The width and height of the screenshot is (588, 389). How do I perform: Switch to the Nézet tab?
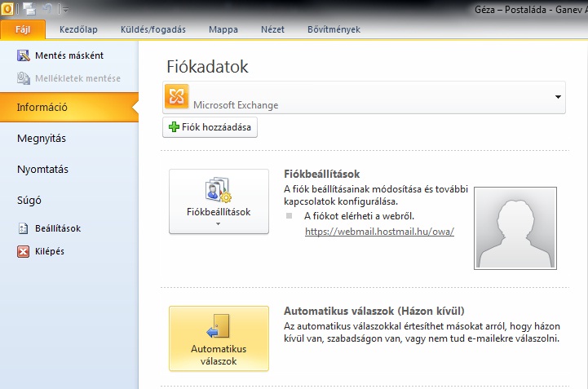(x=272, y=29)
